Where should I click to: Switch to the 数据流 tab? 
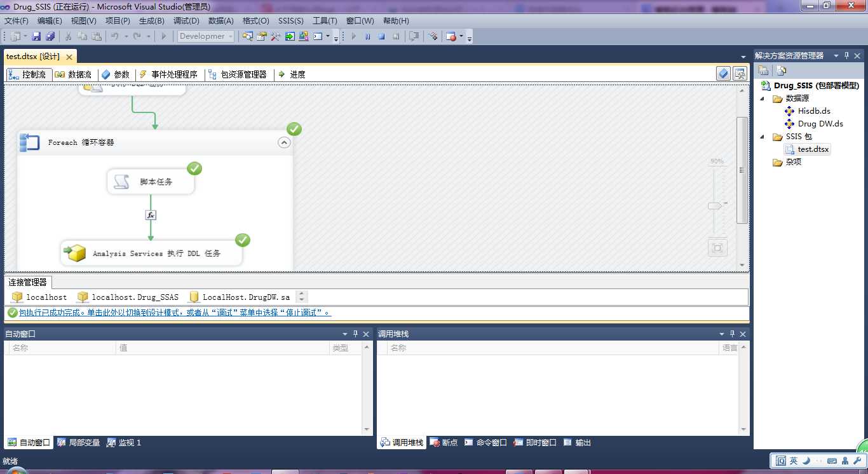(73, 74)
